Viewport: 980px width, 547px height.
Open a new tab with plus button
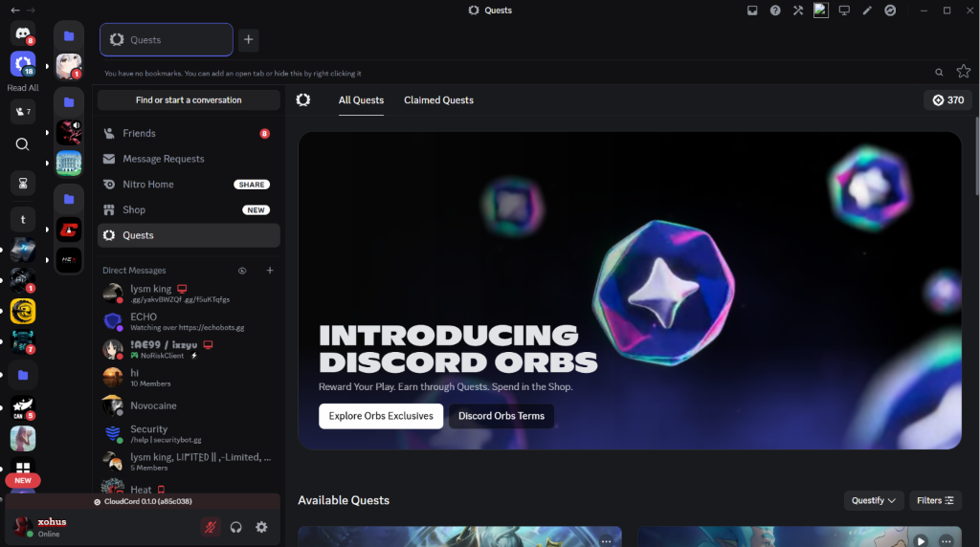coord(248,39)
